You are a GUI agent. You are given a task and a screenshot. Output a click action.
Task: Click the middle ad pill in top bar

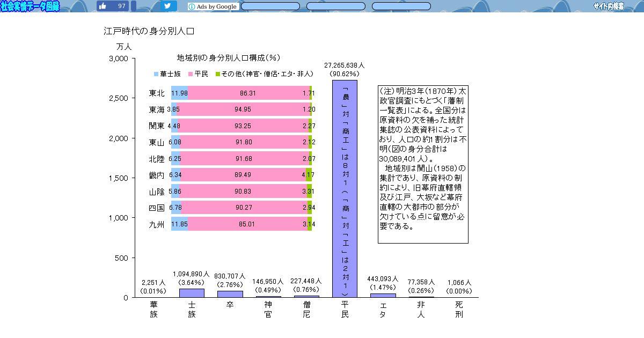335,6
